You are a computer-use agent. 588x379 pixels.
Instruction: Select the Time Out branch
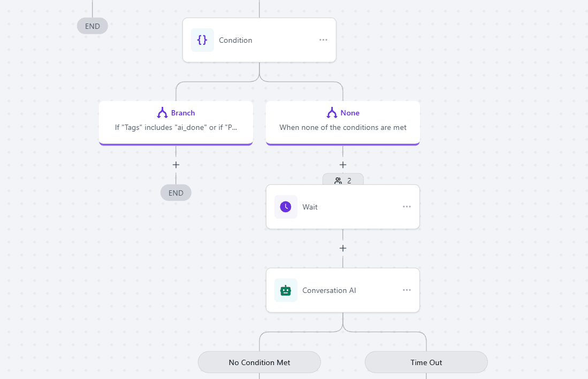coord(426,362)
